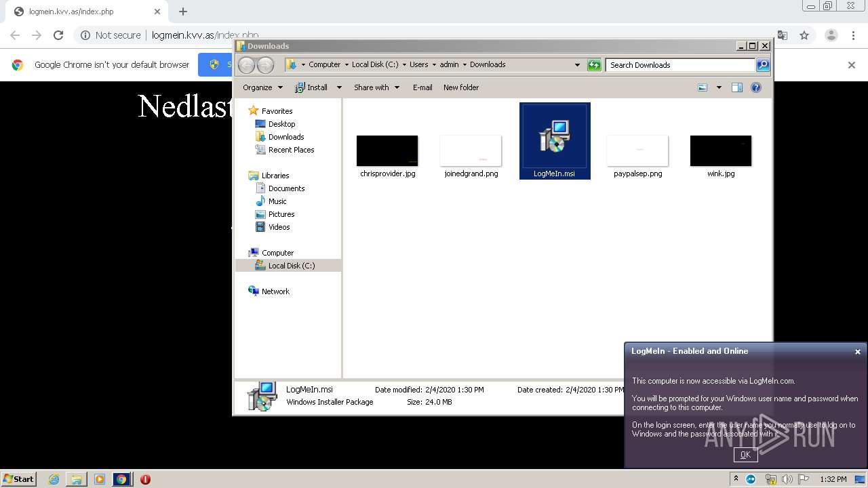Open Downloads in the Favorites list
Viewport: 868px width, 488px height.
(285, 137)
